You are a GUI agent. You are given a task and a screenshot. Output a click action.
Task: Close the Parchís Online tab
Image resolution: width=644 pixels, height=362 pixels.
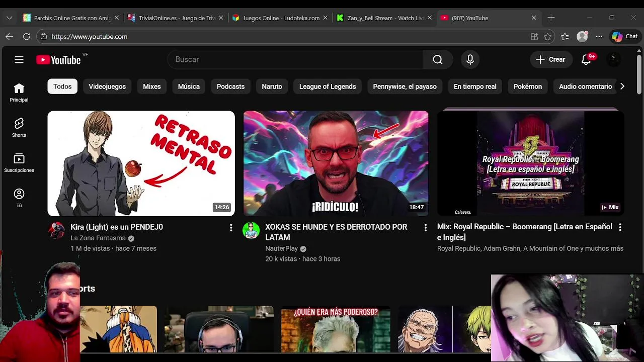(117, 18)
